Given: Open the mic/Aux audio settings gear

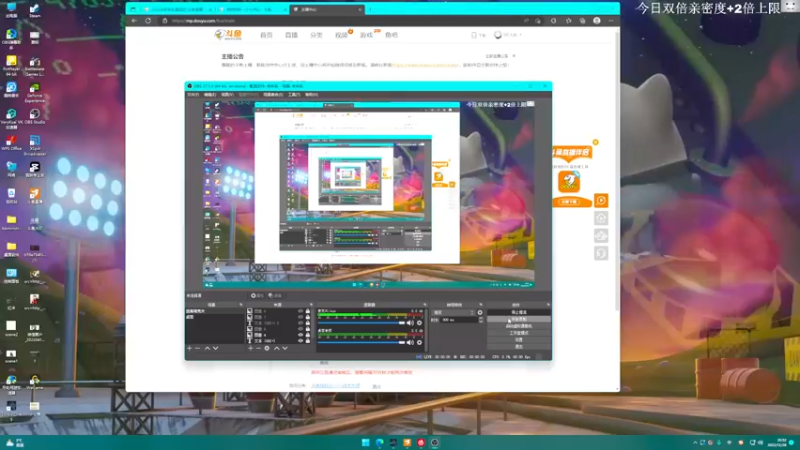Looking at the screenshot, I should [419, 322].
